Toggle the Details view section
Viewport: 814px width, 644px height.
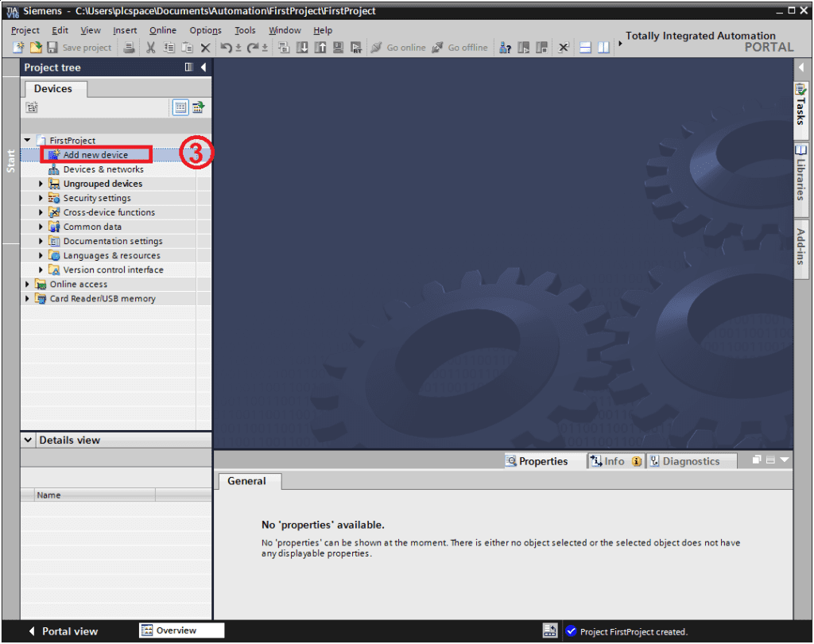[29, 440]
